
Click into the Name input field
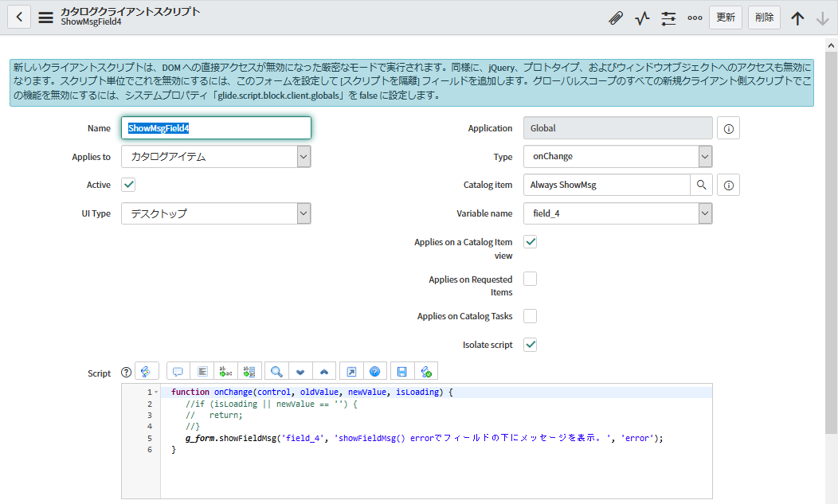tap(216, 128)
